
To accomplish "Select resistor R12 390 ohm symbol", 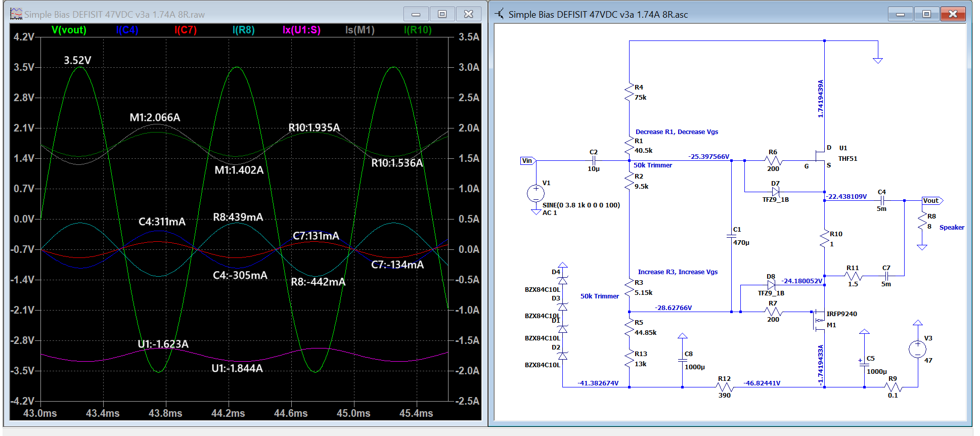I will (725, 387).
